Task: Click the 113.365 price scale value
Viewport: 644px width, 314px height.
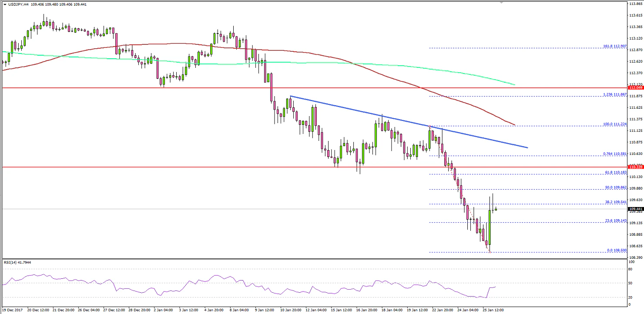Action: [635, 27]
